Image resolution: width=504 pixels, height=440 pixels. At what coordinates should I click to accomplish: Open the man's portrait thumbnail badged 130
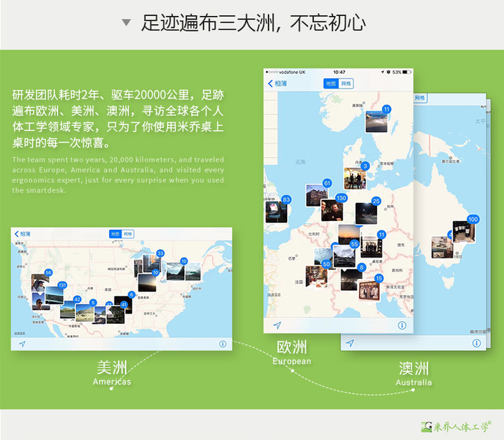coord(331,210)
